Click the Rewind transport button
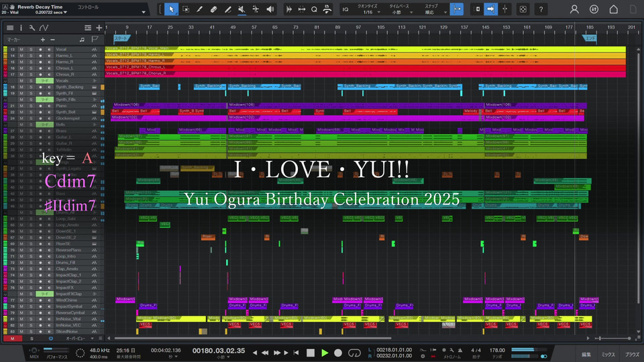The image size is (644, 362). click(x=266, y=353)
